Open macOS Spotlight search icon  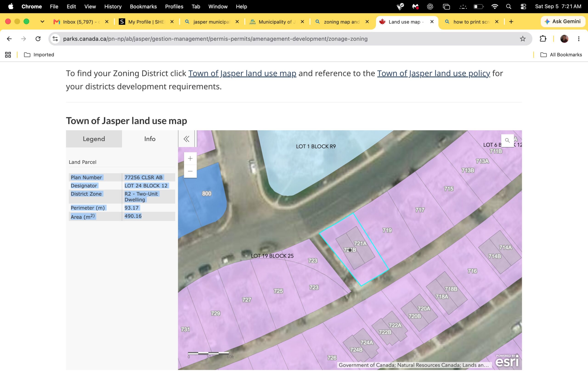(x=509, y=7)
